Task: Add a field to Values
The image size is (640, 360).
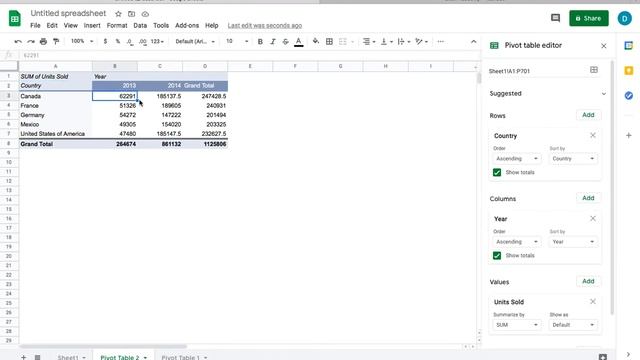Action: pyautogui.click(x=588, y=282)
